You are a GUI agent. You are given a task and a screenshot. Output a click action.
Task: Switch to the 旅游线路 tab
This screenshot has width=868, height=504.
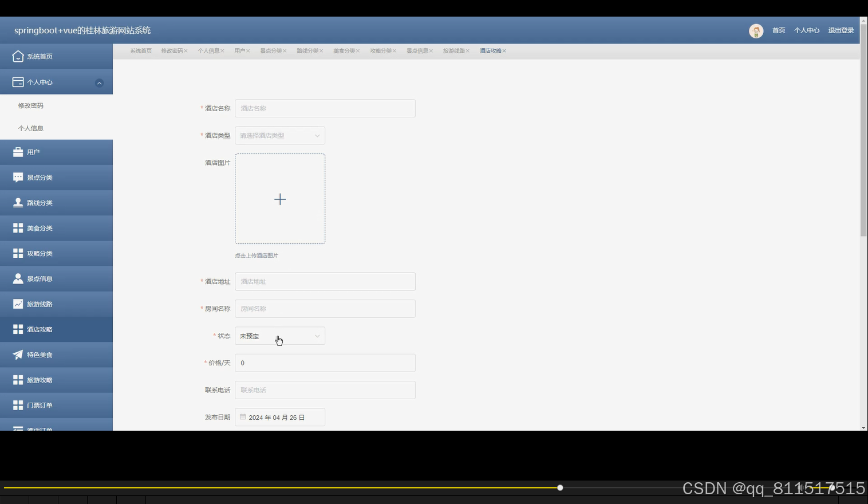pos(453,50)
